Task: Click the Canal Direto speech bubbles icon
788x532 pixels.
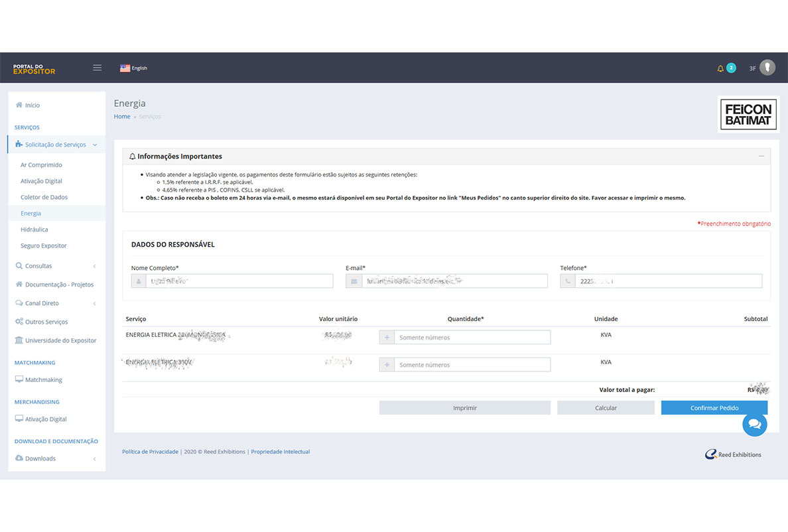Action: (19, 303)
